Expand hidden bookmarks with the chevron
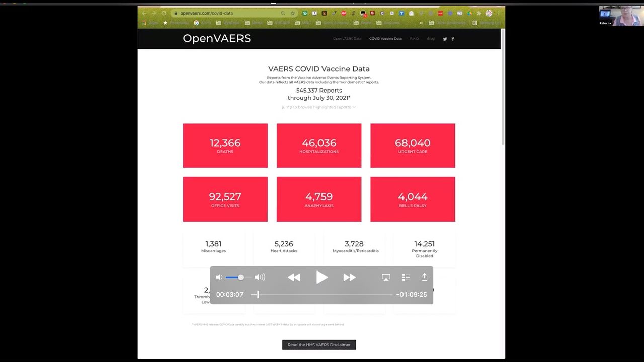The image size is (644, 362). [422, 23]
